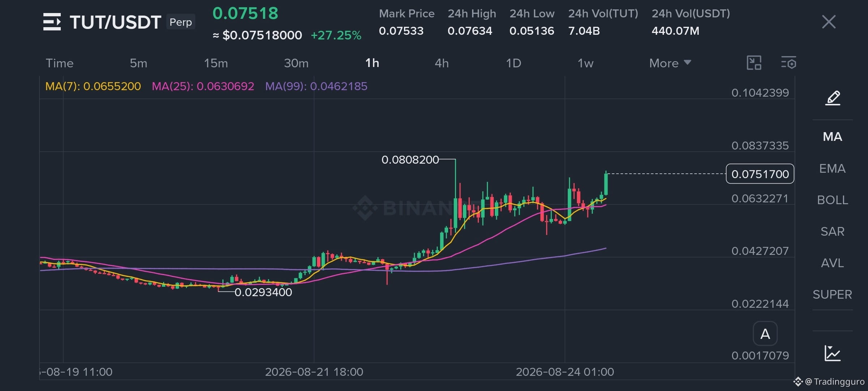868x391 pixels.
Task: Tap the high marker 0.0808200
Action: (410, 160)
